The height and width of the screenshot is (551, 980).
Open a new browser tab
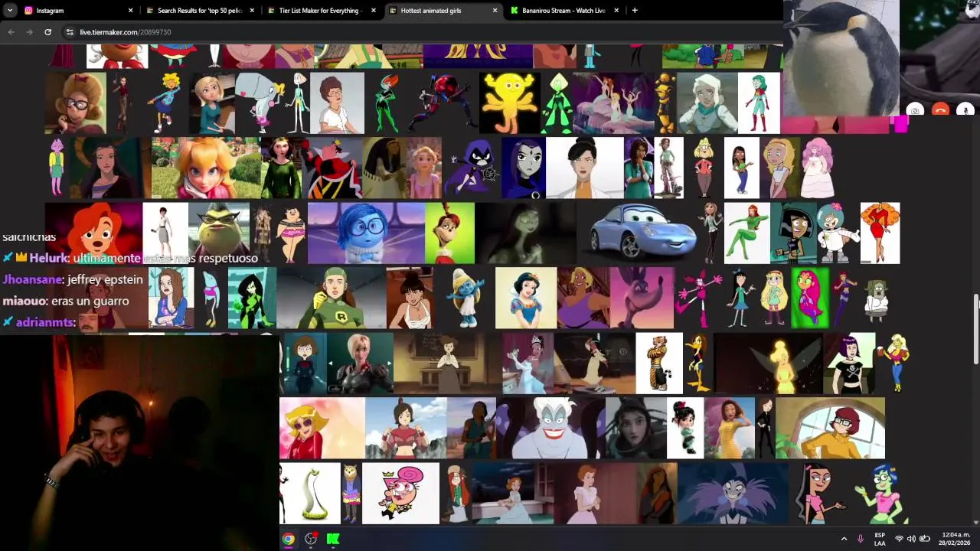point(635,11)
